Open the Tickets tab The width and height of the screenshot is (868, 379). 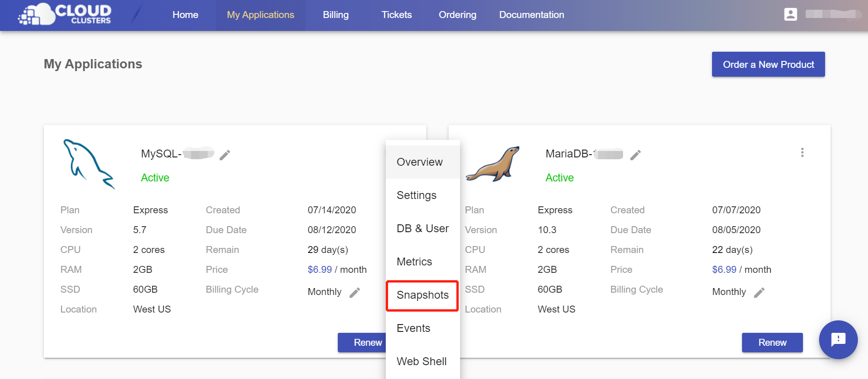[396, 15]
